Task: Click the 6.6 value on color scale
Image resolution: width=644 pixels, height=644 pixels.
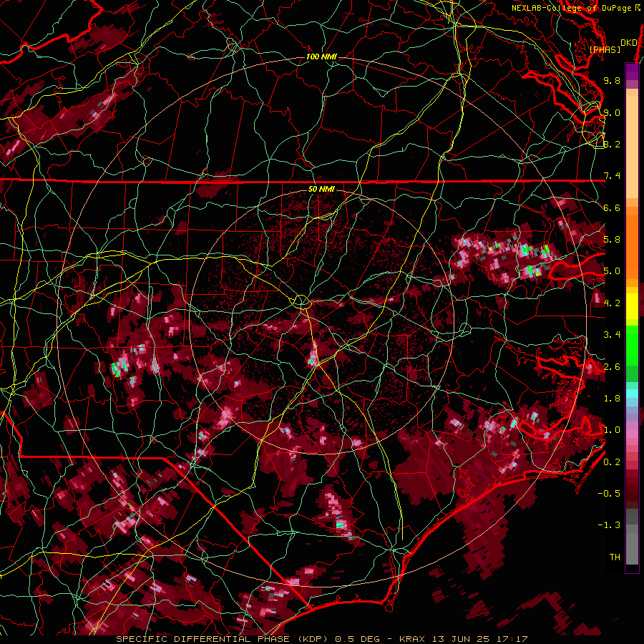Action: tap(612, 208)
